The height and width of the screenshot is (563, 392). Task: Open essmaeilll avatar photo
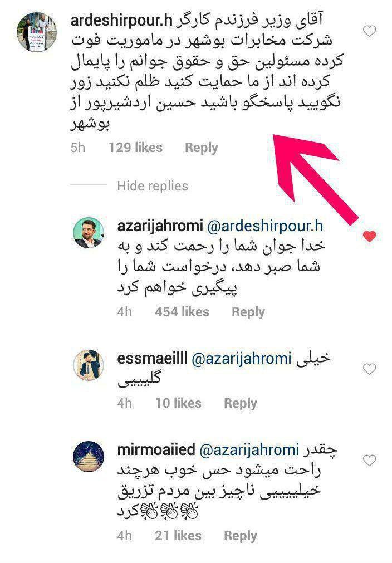click(89, 365)
